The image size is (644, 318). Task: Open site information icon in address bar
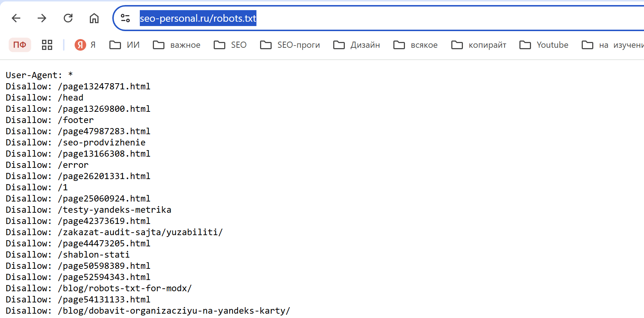[x=125, y=18]
